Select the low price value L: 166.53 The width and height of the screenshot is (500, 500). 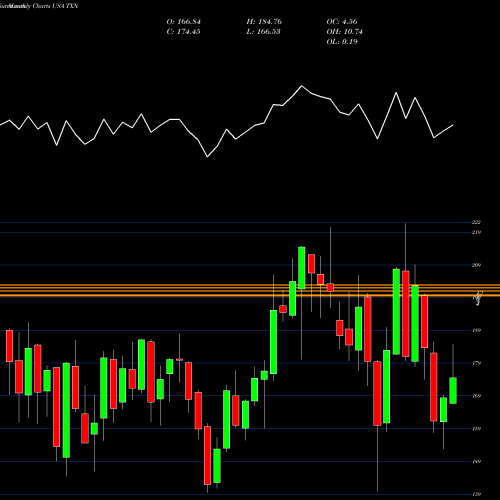[x=263, y=32]
